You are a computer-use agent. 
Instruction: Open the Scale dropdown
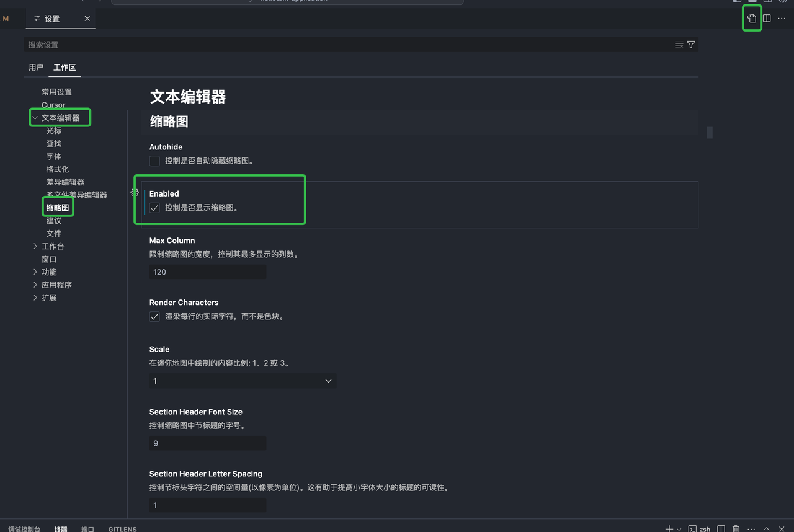pyautogui.click(x=243, y=381)
